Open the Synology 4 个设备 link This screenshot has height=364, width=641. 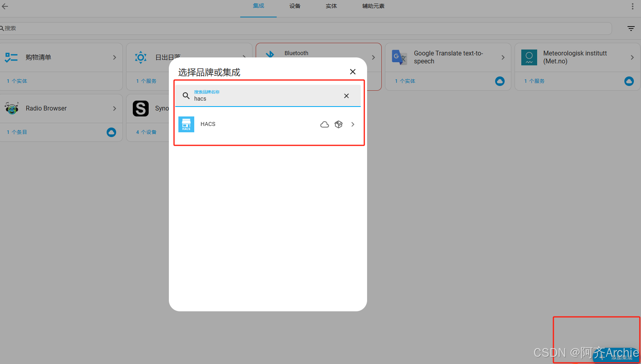coord(146,132)
